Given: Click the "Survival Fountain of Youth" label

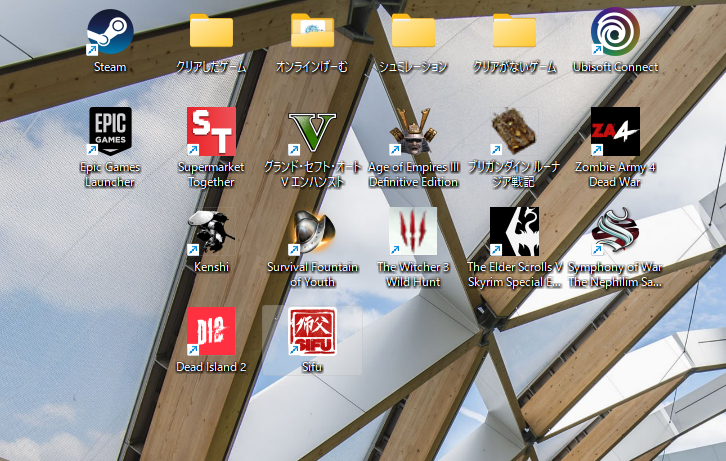Looking at the screenshot, I should [312, 274].
